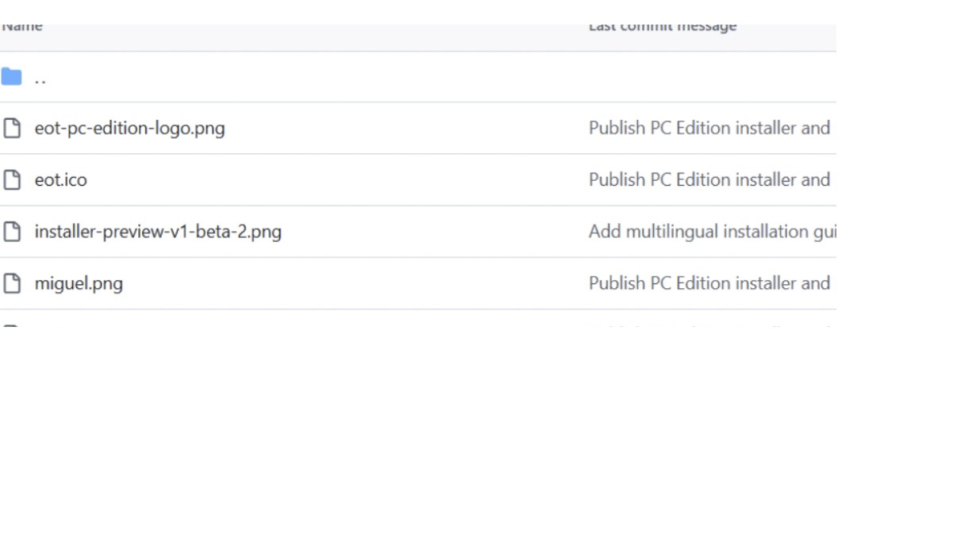This screenshot has height=546, width=980.
Task: Click the blue parent folder icon
Action: (x=11, y=77)
